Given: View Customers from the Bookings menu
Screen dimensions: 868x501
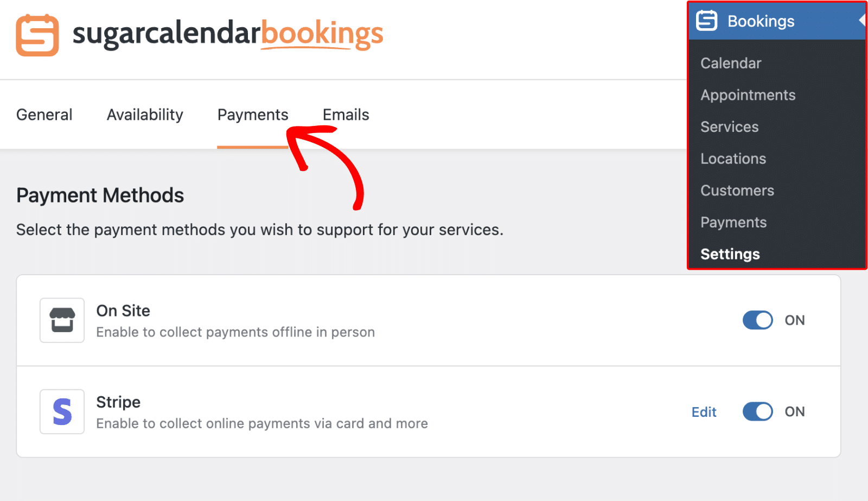Looking at the screenshot, I should point(737,191).
